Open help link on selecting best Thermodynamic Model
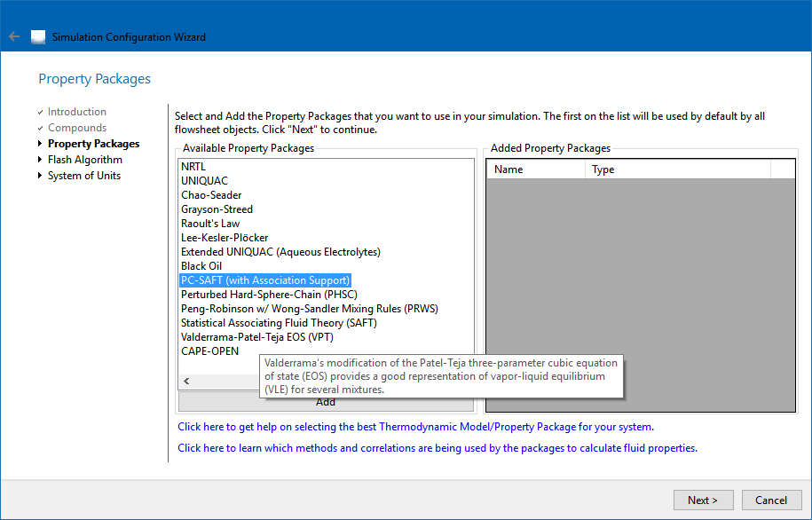This screenshot has width=812, height=520. tap(416, 428)
